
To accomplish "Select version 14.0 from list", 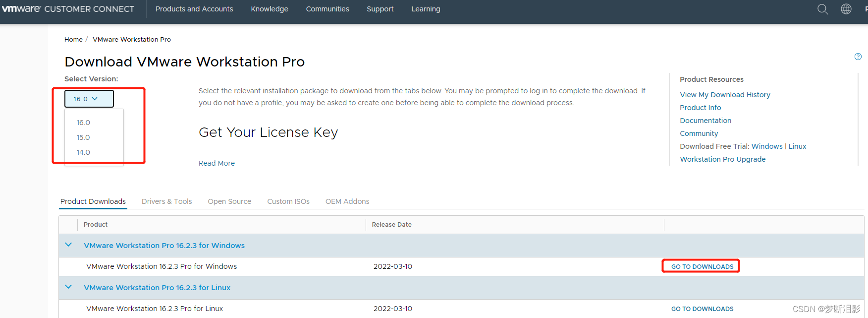I will (x=83, y=152).
